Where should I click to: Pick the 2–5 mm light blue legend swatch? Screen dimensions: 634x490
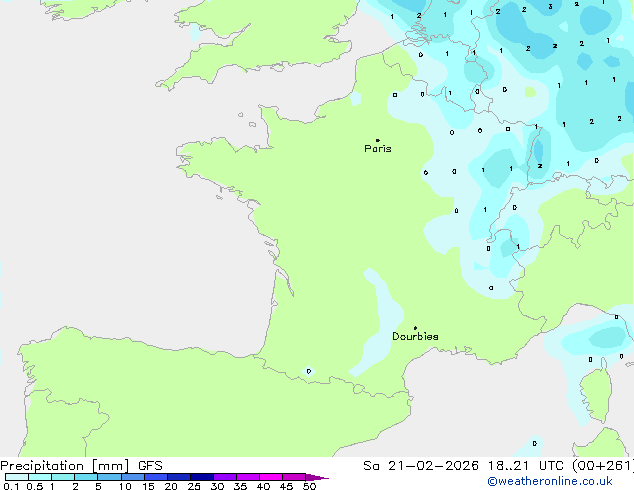86,477
